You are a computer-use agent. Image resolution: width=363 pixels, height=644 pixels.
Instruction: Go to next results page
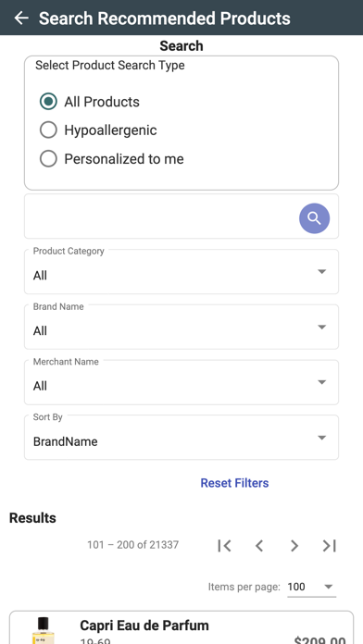[294, 545]
